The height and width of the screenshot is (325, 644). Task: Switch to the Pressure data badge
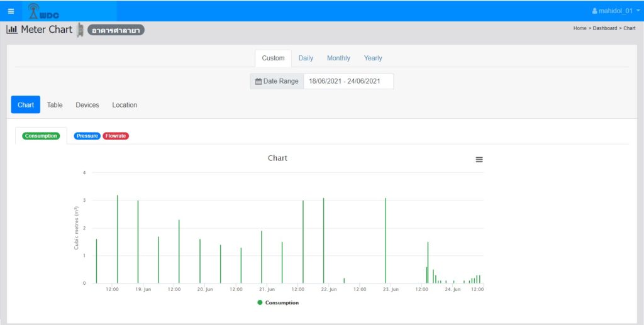click(x=87, y=136)
